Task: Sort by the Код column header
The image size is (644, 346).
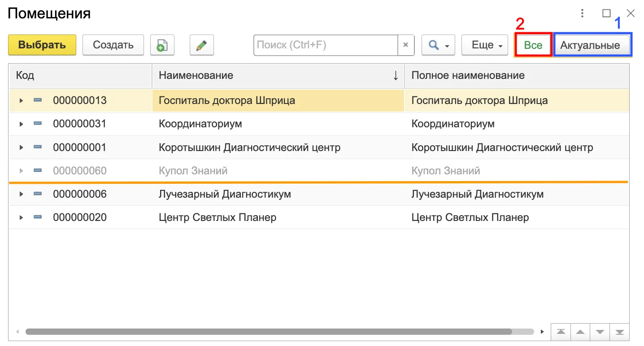Action: [x=81, y=75]
